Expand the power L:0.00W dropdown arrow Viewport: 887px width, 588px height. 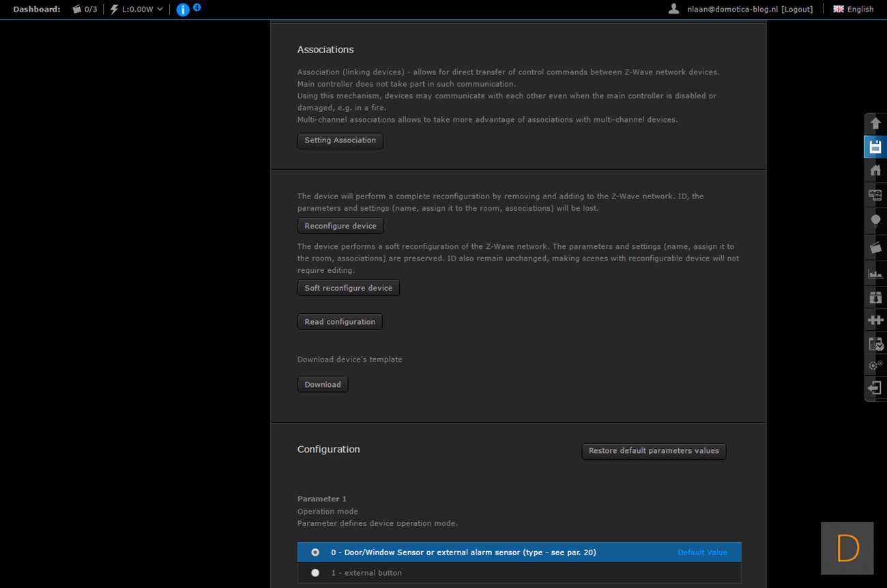pos(160,10)
